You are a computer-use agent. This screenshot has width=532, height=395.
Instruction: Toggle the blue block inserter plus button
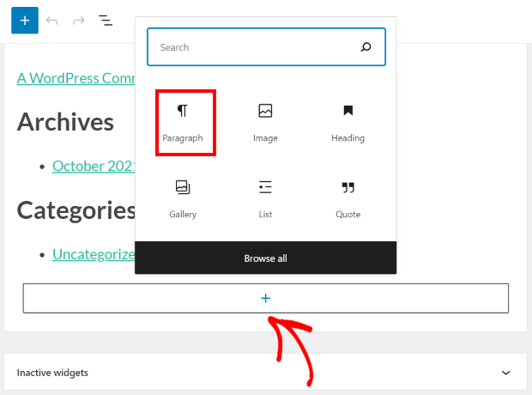tap(25, 21)
